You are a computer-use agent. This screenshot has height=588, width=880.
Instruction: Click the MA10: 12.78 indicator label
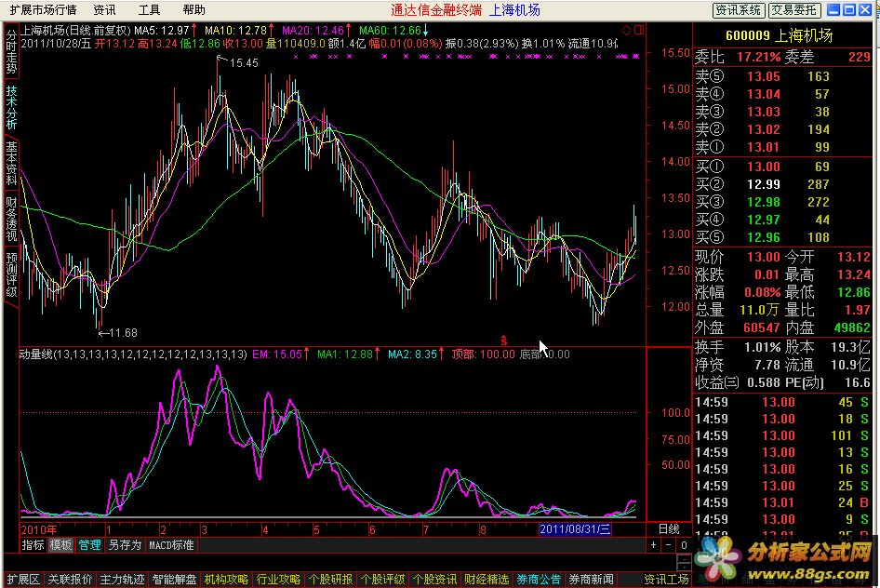(x=235, y=30)
